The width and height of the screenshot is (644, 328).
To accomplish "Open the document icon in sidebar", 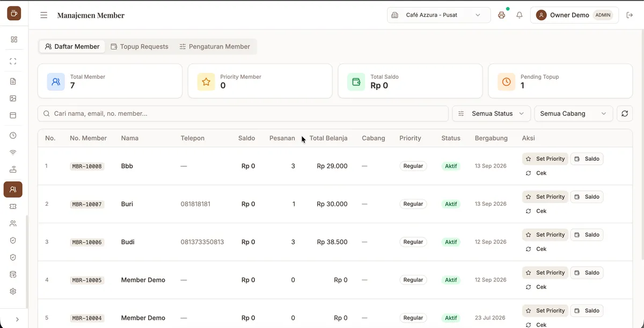I will click(x=13, y=81).
